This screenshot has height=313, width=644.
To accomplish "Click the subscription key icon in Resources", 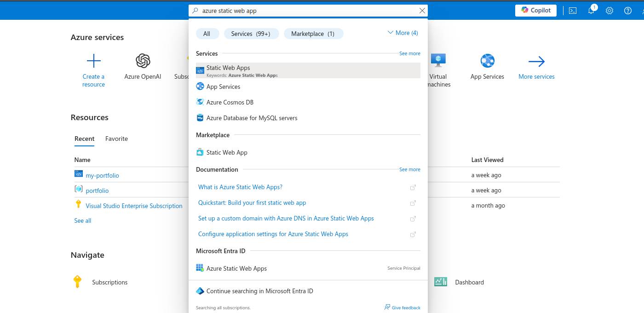I will tap(78, 204).
